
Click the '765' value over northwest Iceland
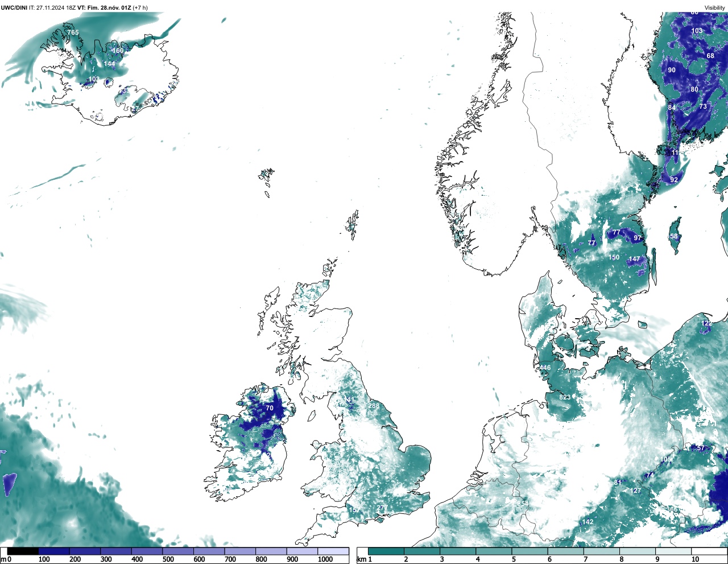coord(73,32)
